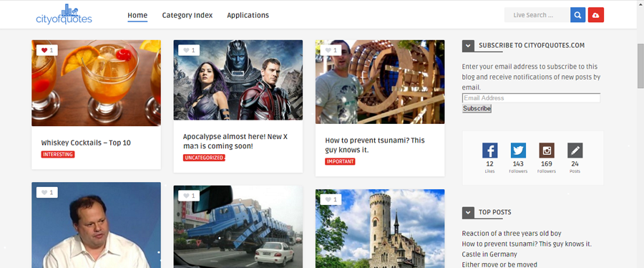Open the Facebook icon with 12 likes
This screenshot has width=644, height=268.
pos(489,150)
